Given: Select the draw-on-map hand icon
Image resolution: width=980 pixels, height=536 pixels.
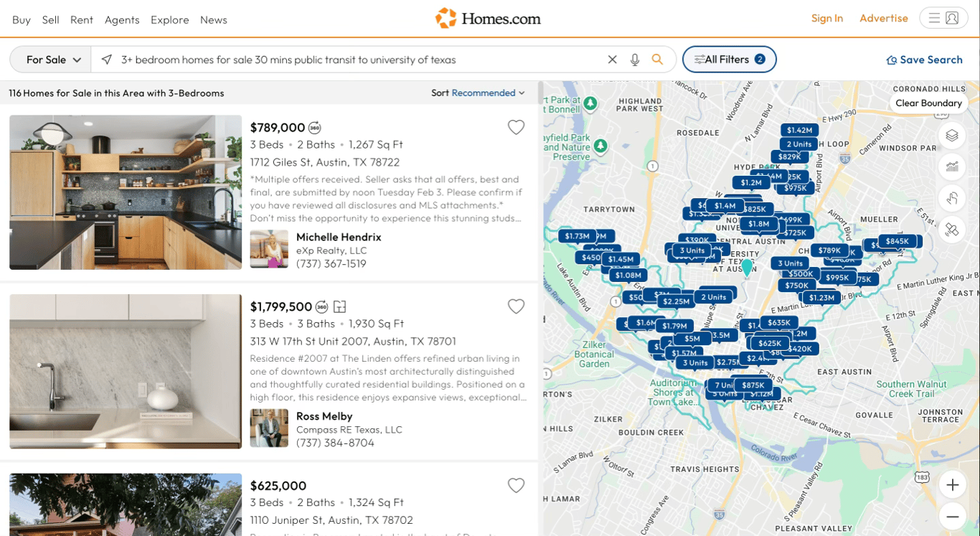Looking at the screenshot, I should point(953,199).
